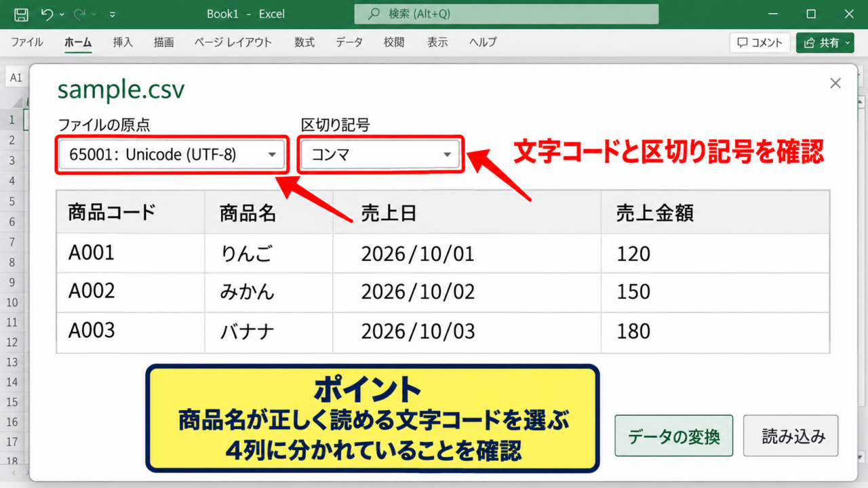868x488 pixels.
Task: Switch to the ホーム ribbon tab
Action: pyautogui.click(x=78, y=42)
